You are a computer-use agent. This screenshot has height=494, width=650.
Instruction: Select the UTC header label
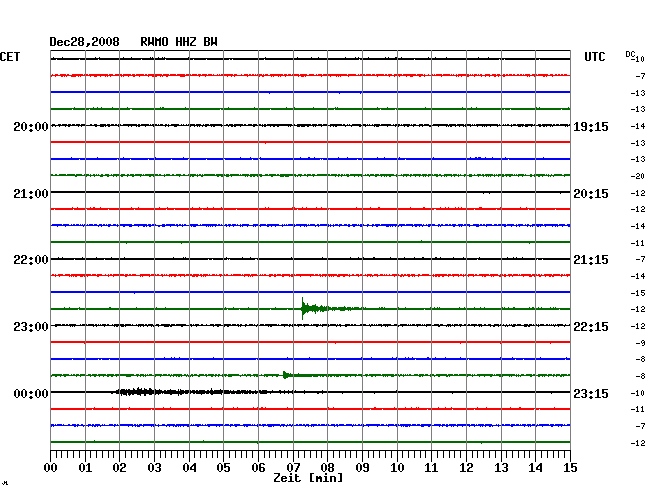pos(594,57)
